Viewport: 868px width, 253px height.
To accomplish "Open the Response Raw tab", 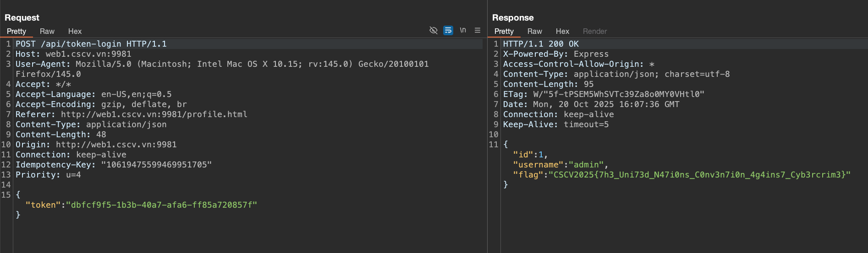I will click(x=534, y=32).
